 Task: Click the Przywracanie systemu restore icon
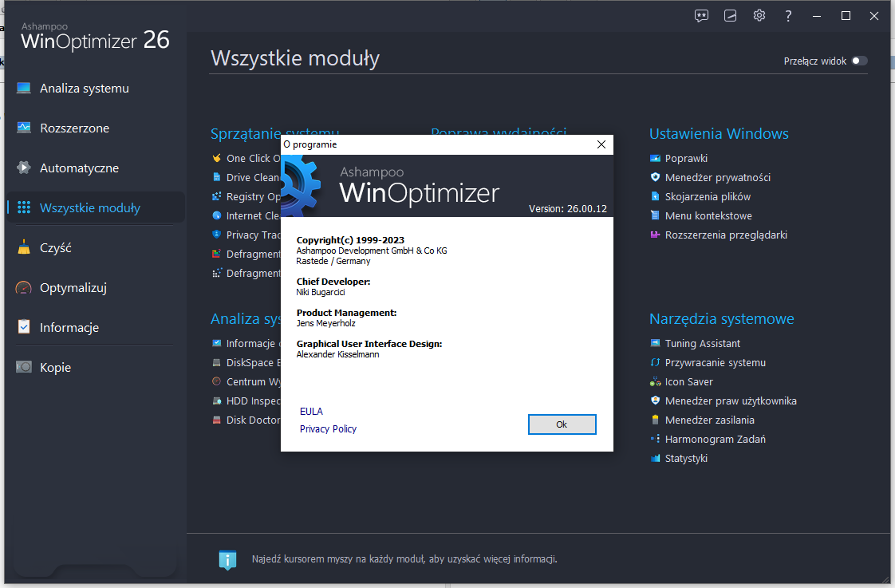tap(655, 362)
